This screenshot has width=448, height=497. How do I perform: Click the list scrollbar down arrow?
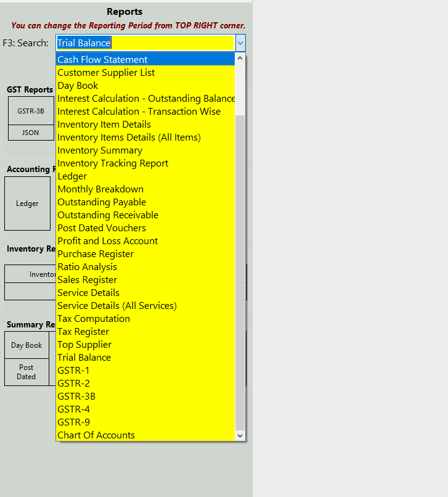tap(240, 436)
